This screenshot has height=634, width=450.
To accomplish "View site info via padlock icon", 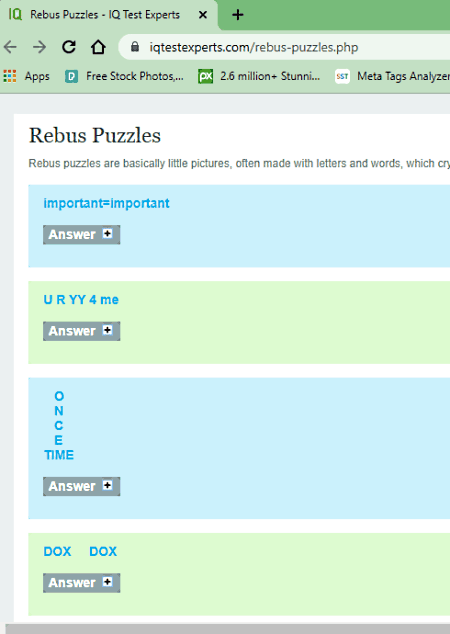I will point(135,47).
